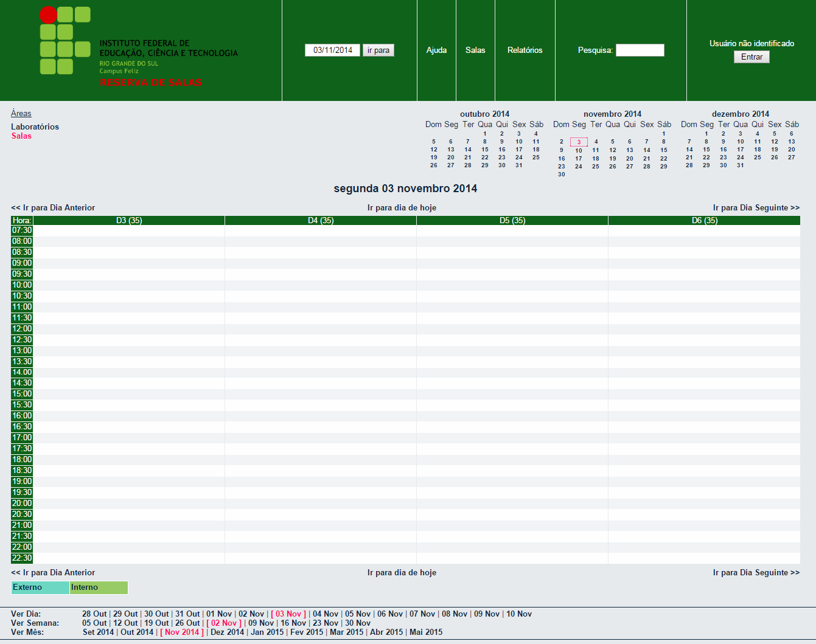Image resolution: width=816 pixels, height=644 pixels.
Task: Go to previous day via top link
Action: (x=53, y=207)
